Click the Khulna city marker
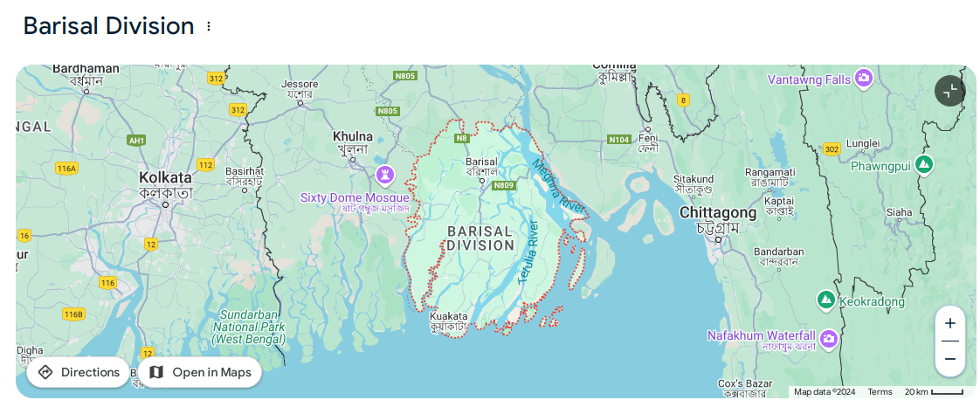980x400 pixels. click(353, 159)
